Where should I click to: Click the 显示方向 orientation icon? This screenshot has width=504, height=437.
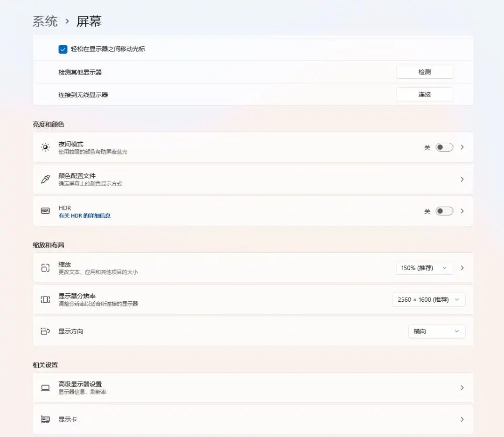pos(45,331)
